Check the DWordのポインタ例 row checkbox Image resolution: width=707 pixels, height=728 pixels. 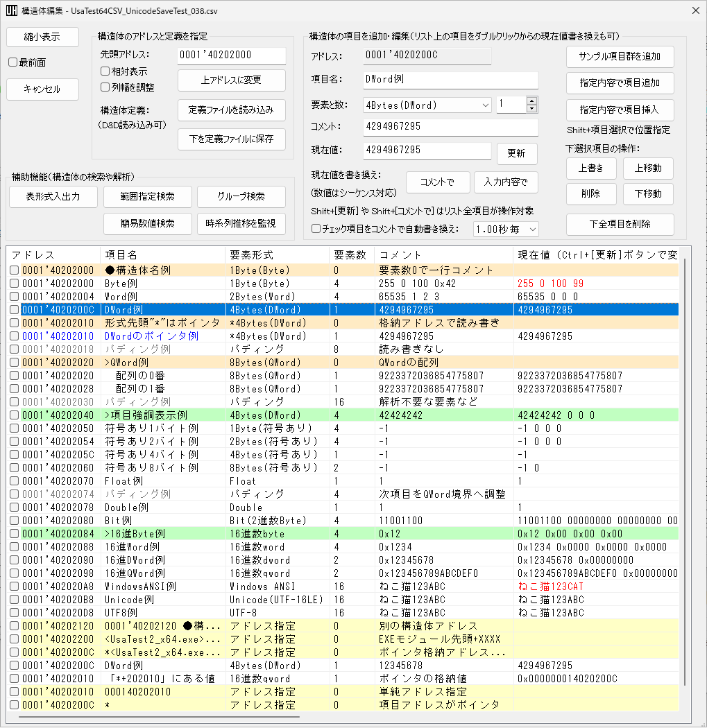[x=15, y=336]
